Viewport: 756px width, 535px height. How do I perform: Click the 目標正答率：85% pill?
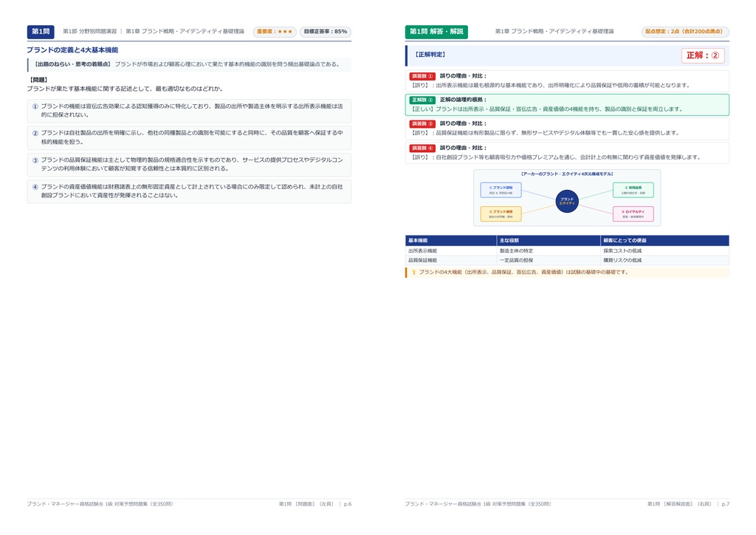pos(326,32)
